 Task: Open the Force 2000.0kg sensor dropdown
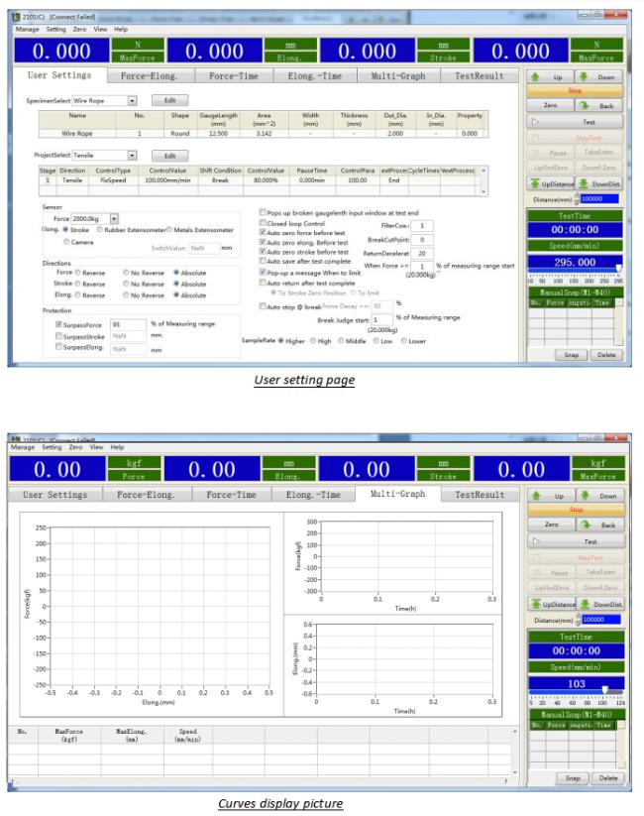click(114, 217)
